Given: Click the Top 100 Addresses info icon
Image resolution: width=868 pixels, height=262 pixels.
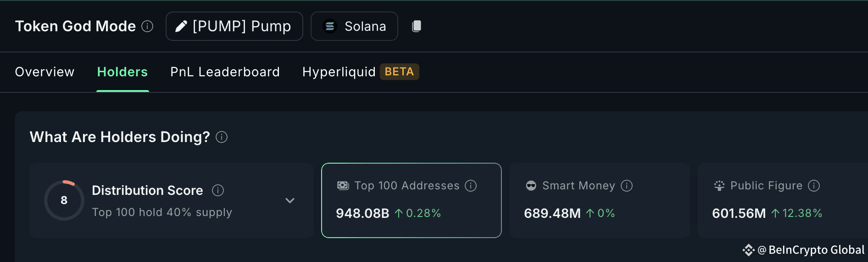Looking at the screenshot, I should [x=471, y=186].
